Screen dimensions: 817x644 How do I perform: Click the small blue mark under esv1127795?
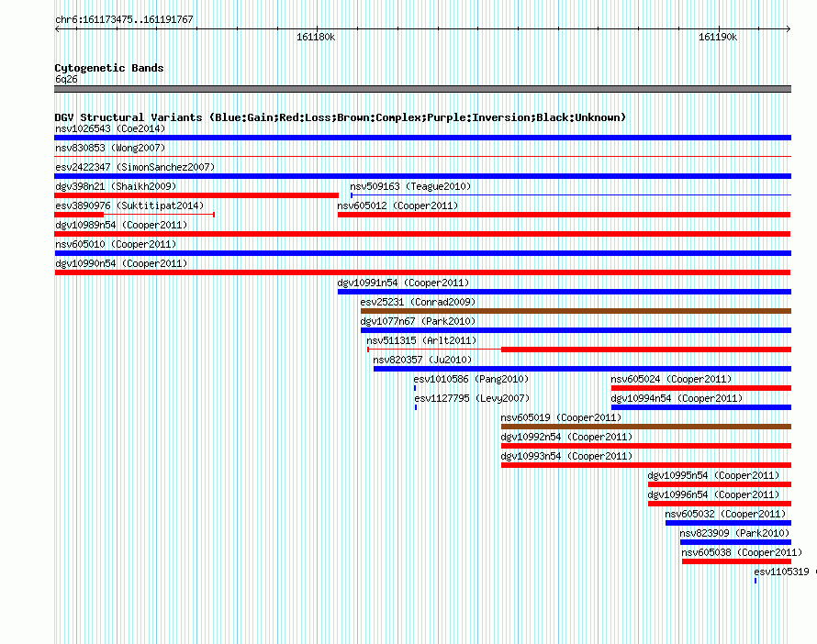tap(416, 407)
